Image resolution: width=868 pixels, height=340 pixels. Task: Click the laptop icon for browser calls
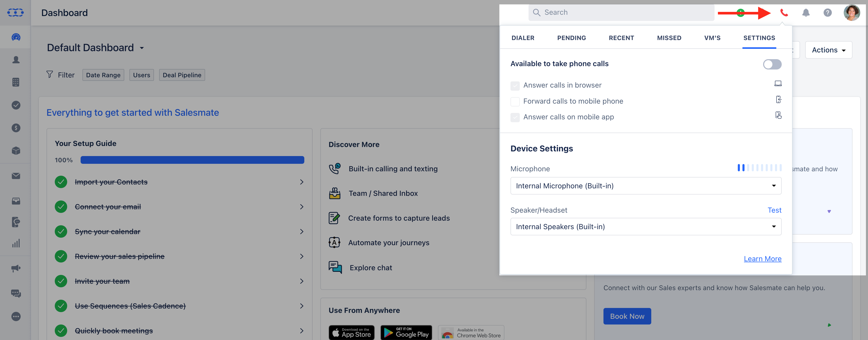point(778,83)
